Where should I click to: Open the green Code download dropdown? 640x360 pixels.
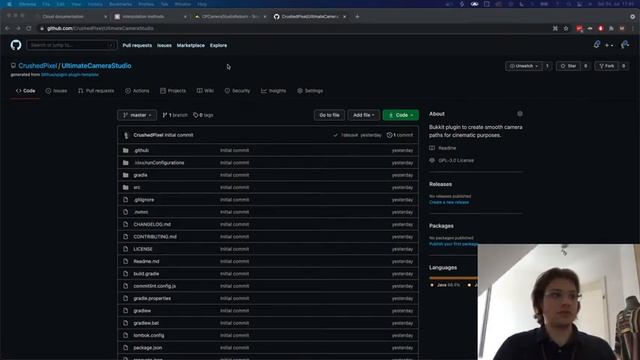click(400, 115)
